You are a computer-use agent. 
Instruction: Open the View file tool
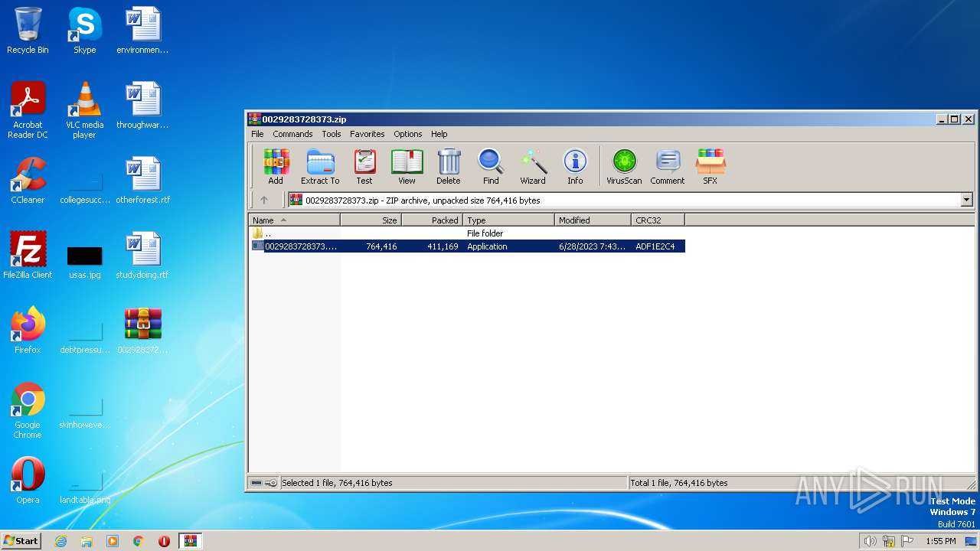407,167
